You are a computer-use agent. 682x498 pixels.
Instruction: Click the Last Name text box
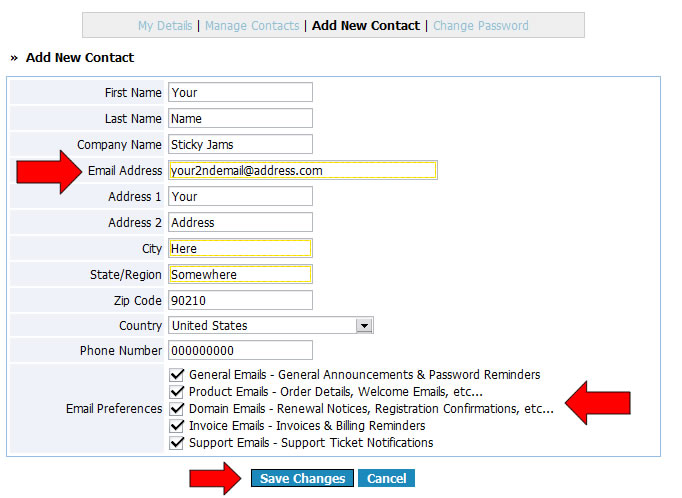point(240,119)
